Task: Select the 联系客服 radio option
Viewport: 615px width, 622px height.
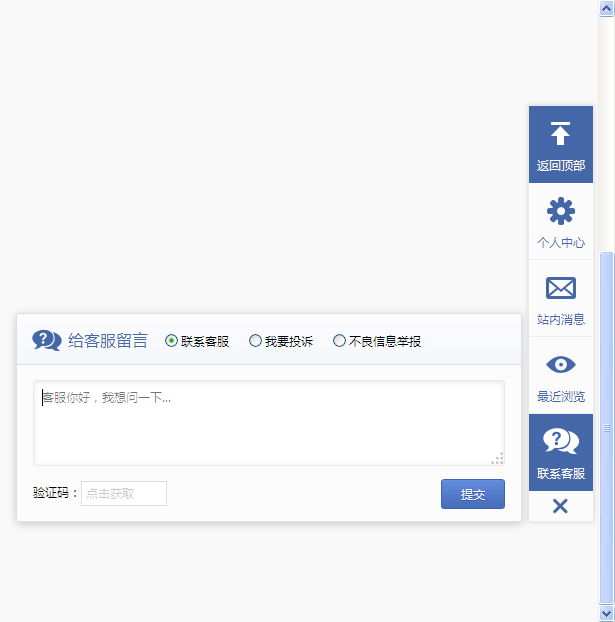Action: 172,341
